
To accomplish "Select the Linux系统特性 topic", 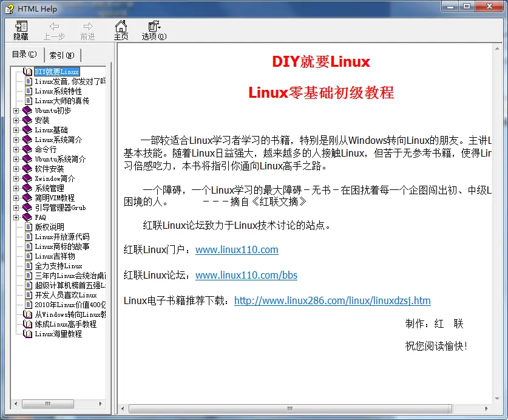I will [x=58, y=91].
